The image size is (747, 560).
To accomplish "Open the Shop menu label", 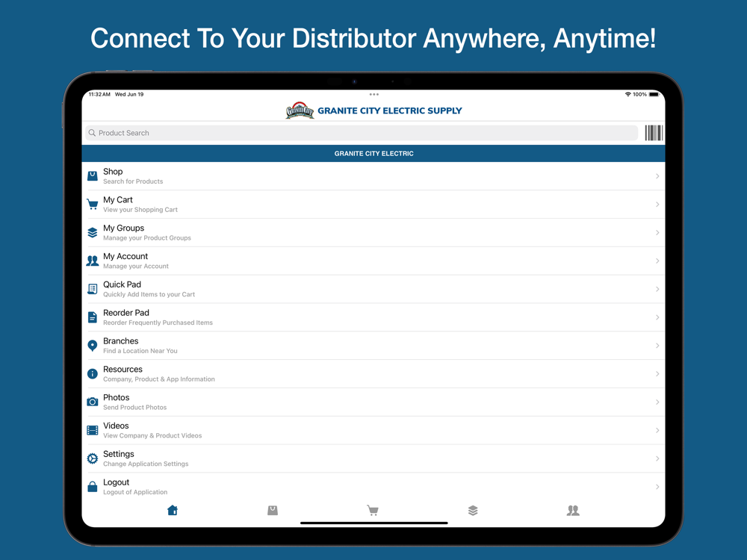I will 113,172.
